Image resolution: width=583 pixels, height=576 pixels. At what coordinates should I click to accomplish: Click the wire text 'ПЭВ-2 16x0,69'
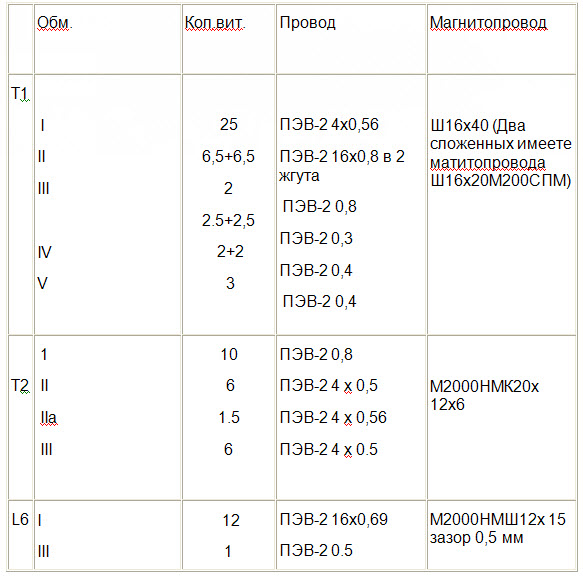tap(334, 519)
